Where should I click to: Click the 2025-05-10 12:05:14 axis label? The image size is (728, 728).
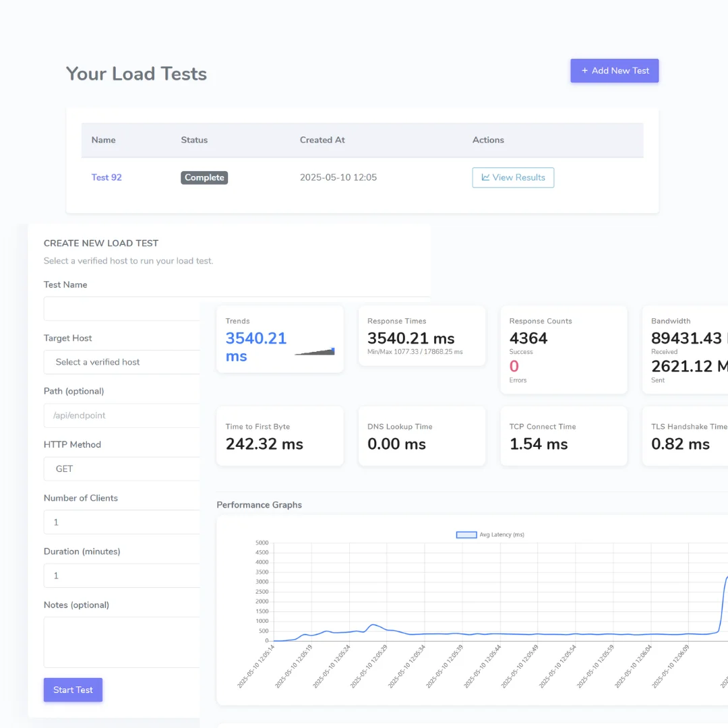[x=256, y=666]
